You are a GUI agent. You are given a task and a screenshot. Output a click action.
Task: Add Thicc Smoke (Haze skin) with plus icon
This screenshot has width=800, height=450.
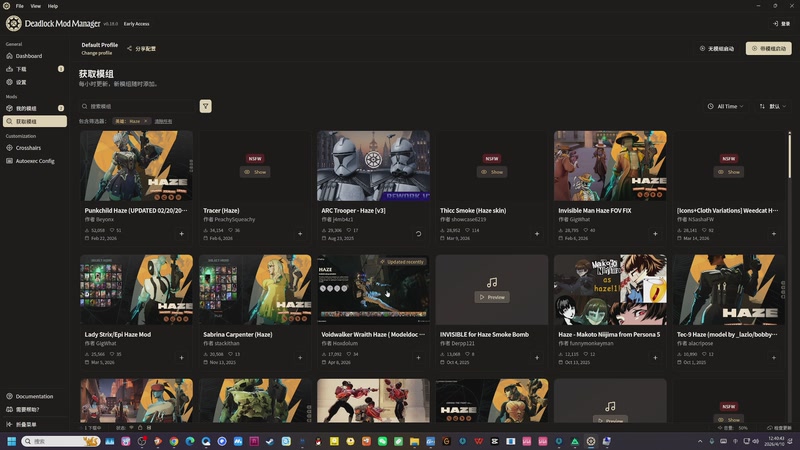[537, 234]
